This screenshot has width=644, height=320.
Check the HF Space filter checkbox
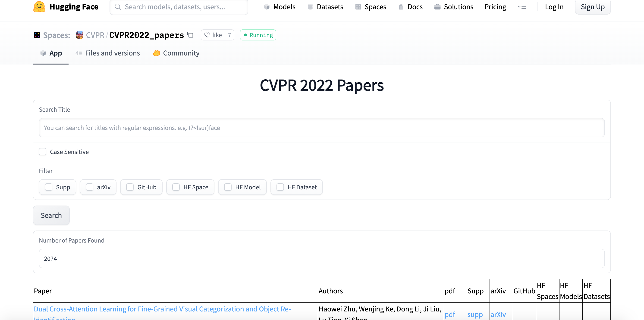(x=176, y=187)
